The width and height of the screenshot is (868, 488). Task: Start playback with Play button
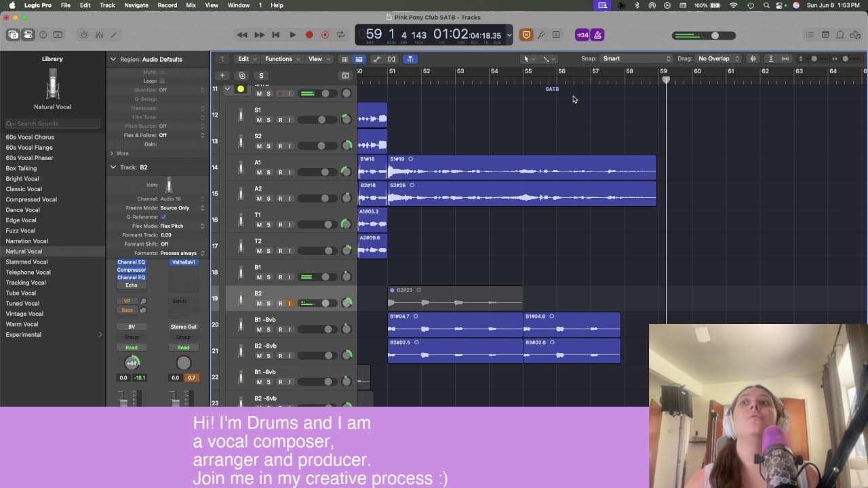click(x=292, y=35)
